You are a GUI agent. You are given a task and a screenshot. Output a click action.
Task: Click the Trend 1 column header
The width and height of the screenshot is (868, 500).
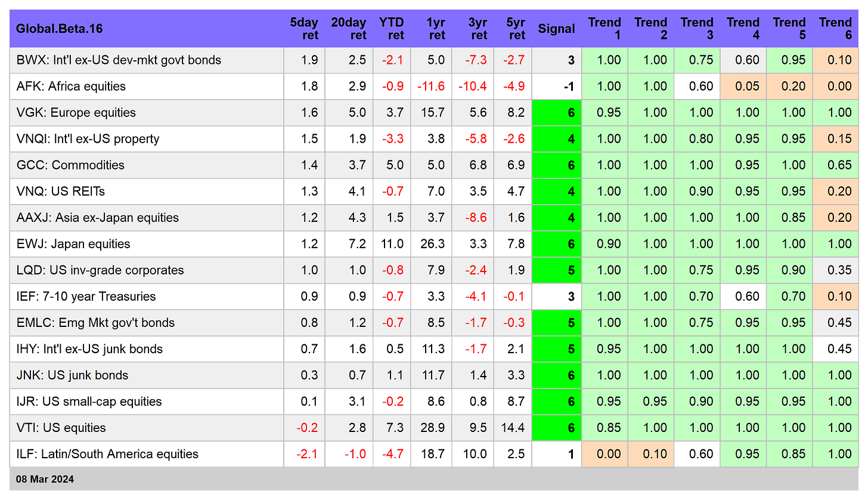pyautogui.click(x=604, y=29)
